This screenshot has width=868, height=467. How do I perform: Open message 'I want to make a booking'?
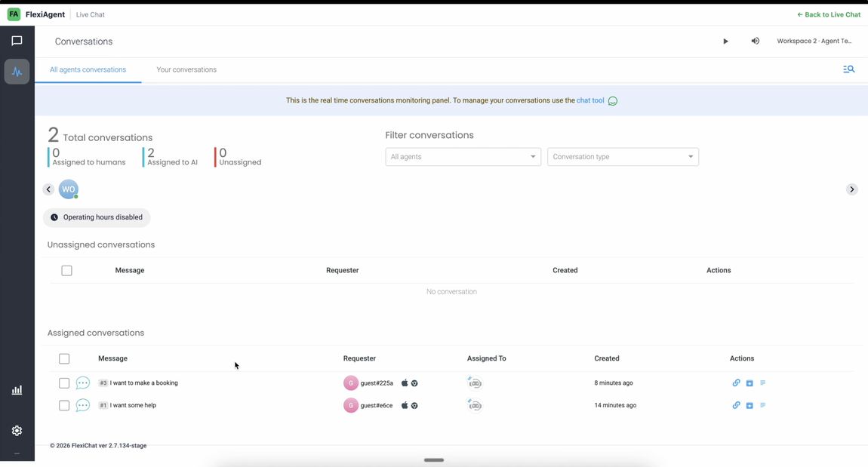144,383
